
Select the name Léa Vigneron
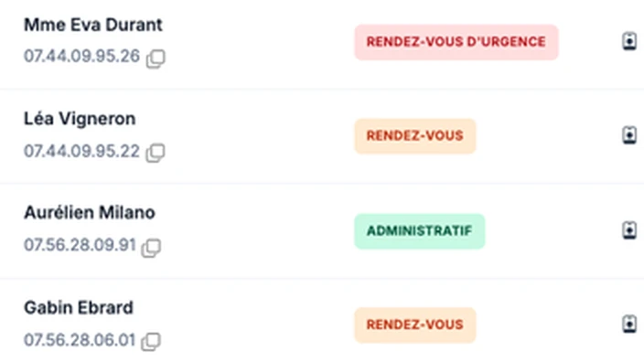click(80, 119)
